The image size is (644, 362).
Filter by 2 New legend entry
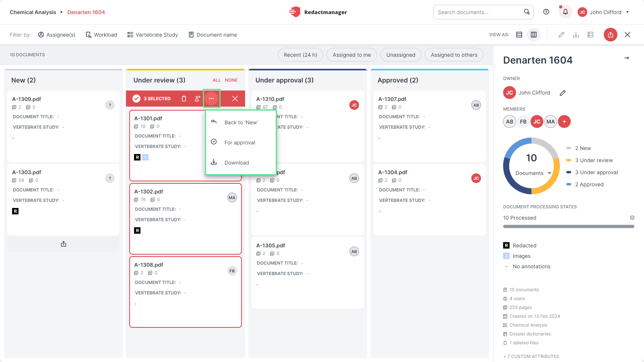click(579, 148)
